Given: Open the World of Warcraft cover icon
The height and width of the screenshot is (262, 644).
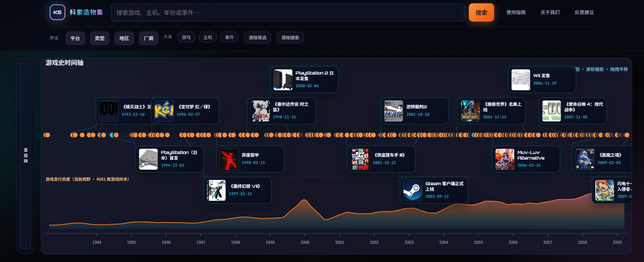Looking at the screenshot, I should (470, 111).
